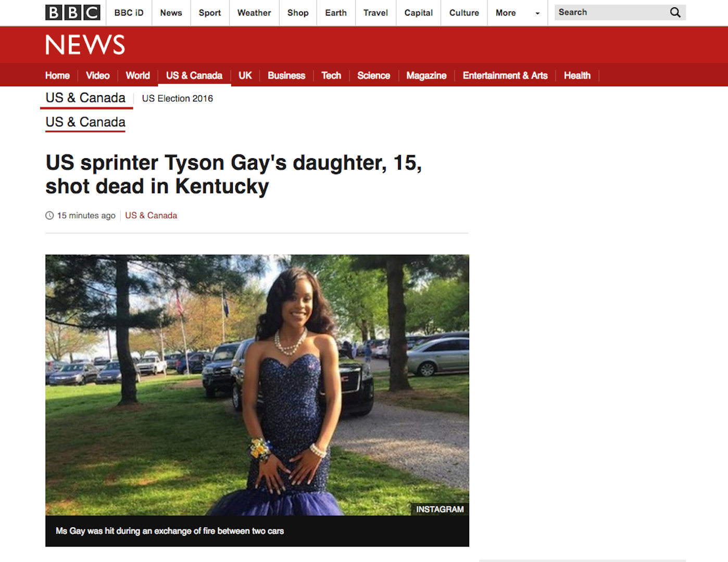Visit the Shop link
The image size is (728, 562).
tap(298, 12)
